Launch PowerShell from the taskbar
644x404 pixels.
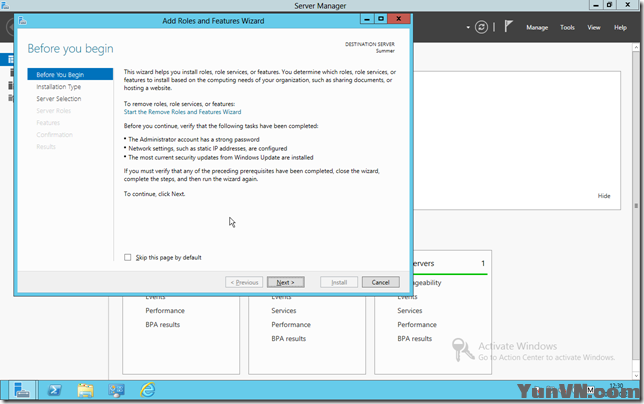point(54,390)
